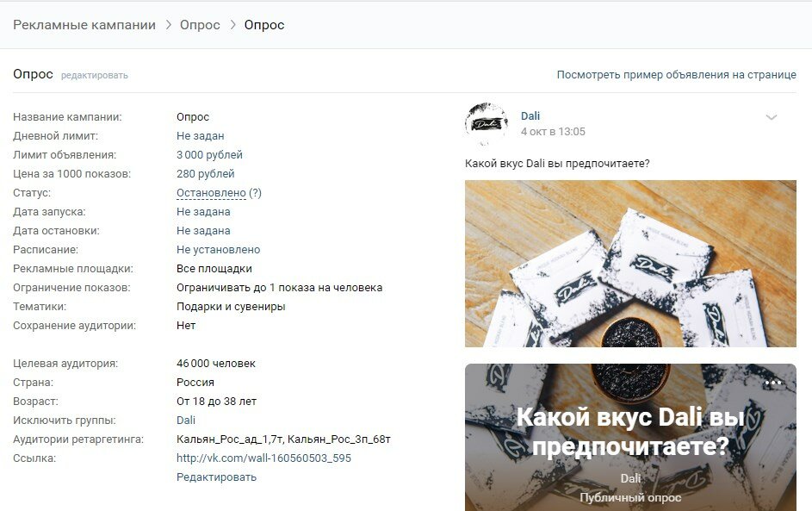Image resolution: width=812 pixels, height=511 pixels.
Task: Click the Dali author name in the post
Action: [530, 116]
